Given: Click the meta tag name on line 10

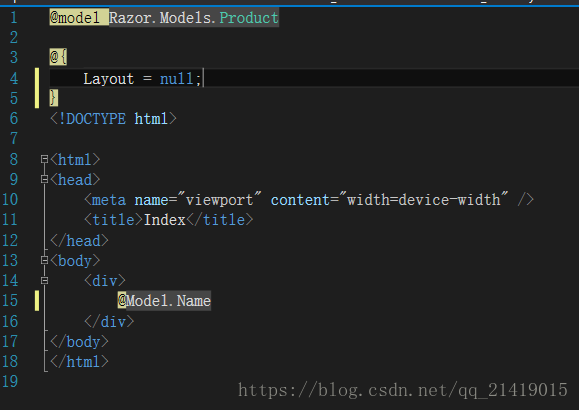Looking at the screenshot, I should point(109,200).
